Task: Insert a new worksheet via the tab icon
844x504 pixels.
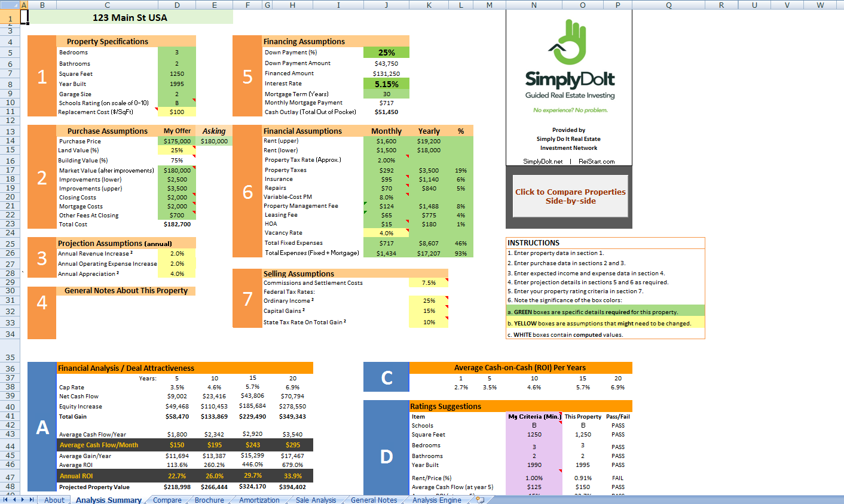Action: coord(480,500)
